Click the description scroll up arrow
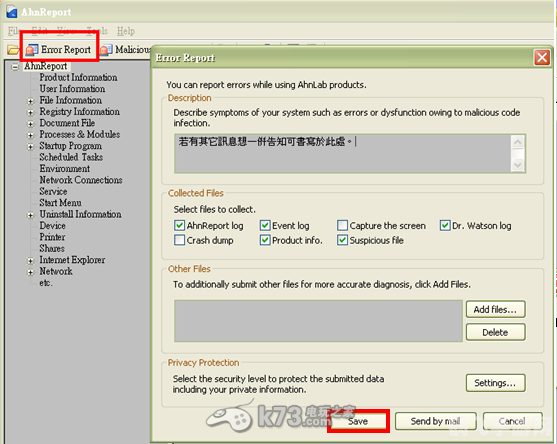 [518, 142]
